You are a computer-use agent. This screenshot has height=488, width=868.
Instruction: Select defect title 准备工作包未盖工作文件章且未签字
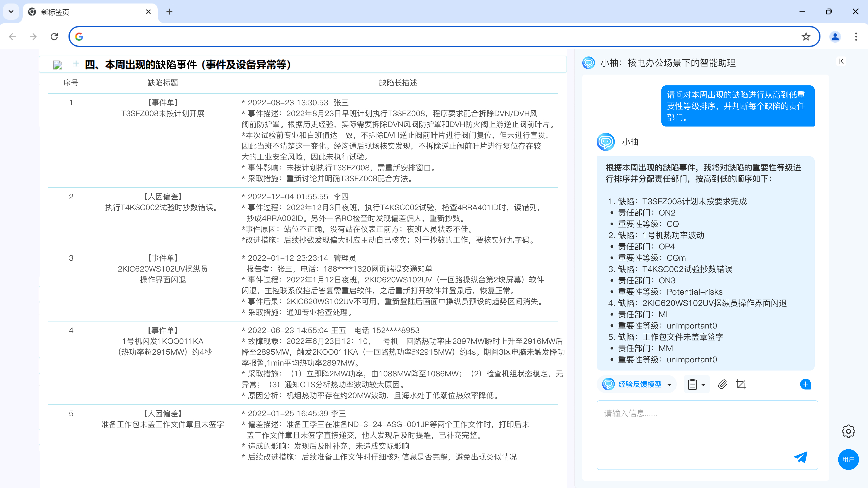pos(163,424)
